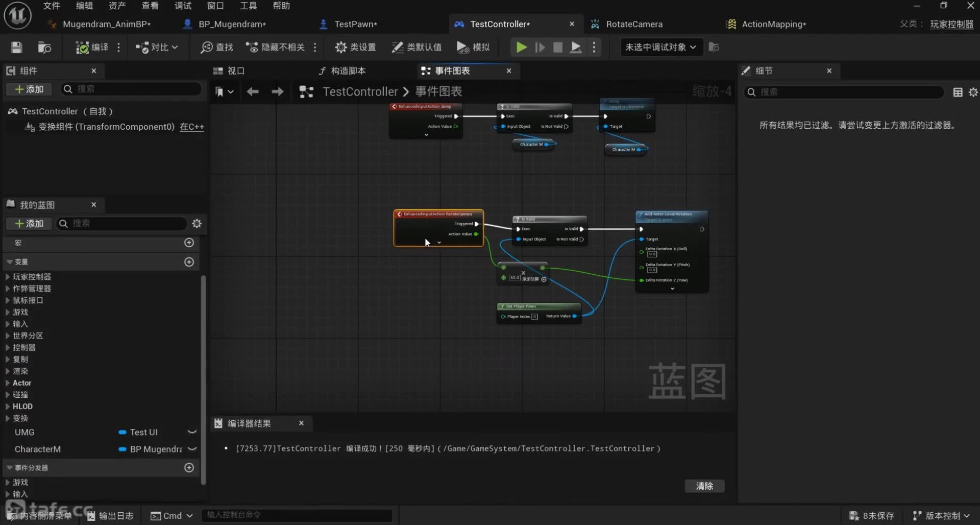Click the Compile (编译) button
Viewport: 980px width, 525px height.
tap(92, 47)
